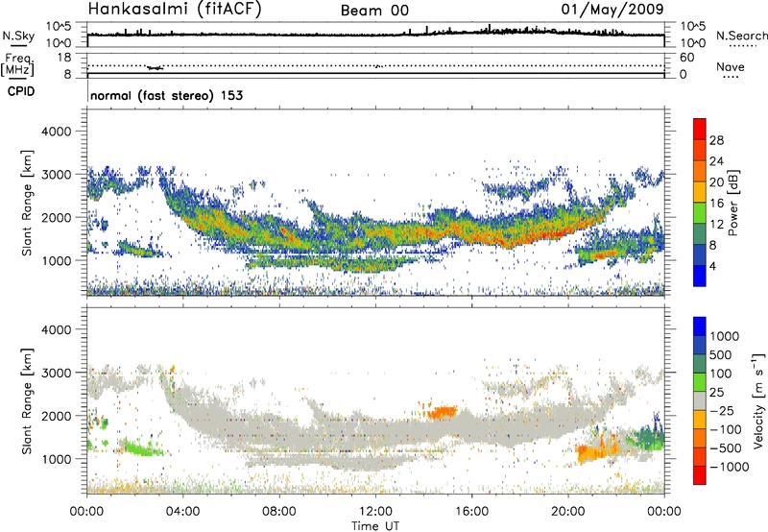This screenshot has height=532, width=768.
Task: Click the 'Hankasalmi (fitACF)' title text
Action: (175, 10)
